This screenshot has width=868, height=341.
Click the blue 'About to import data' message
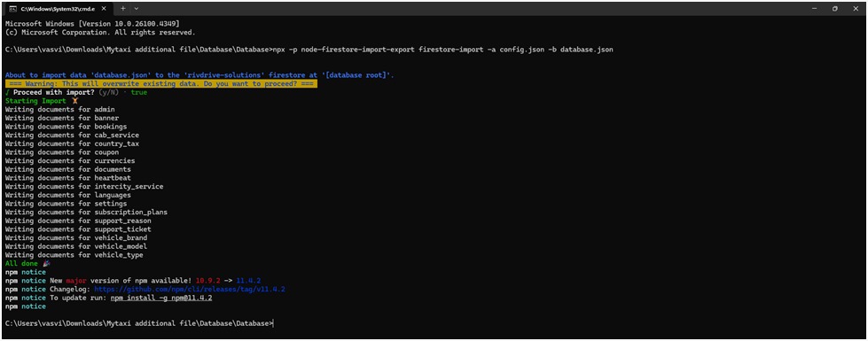(199, 75)
